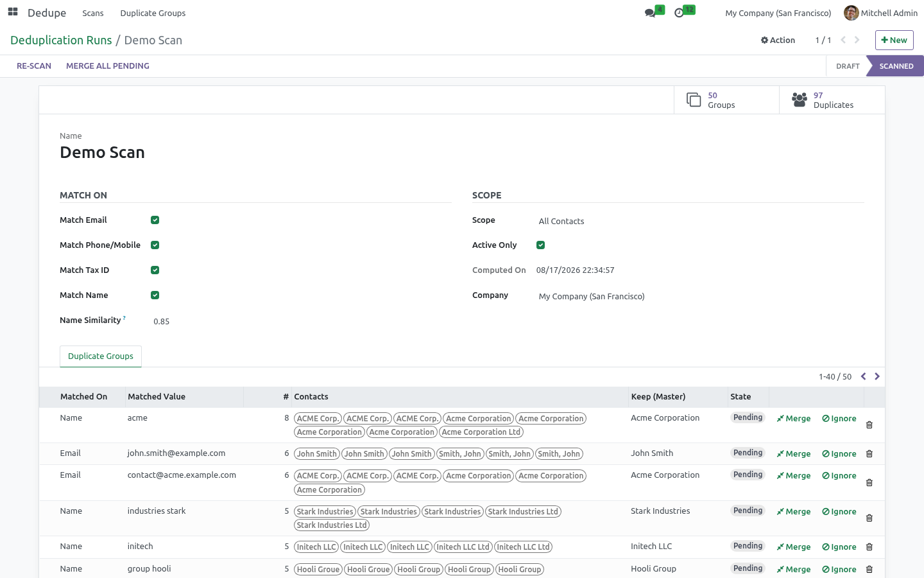Toggle the Match Name checkbox
The width and height of the screenshot is (924, 578).
(155, 295)
